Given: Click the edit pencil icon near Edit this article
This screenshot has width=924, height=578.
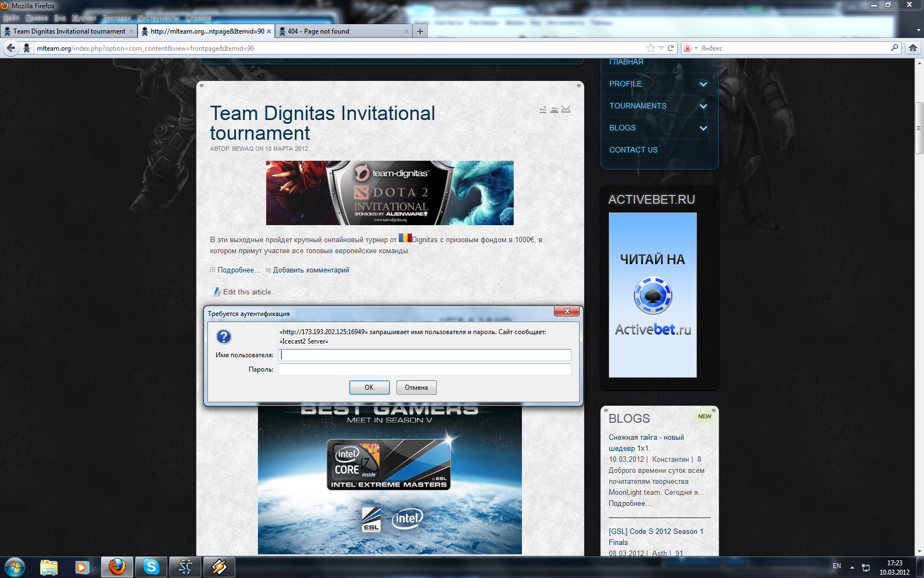Looking at the screenshot, I should tap(217, 292).
